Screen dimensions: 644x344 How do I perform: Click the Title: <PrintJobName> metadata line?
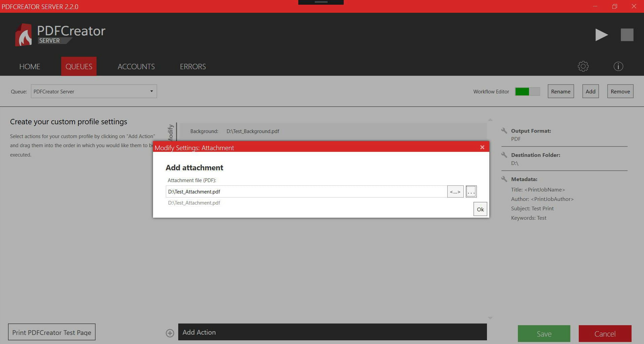pos(538,189)
